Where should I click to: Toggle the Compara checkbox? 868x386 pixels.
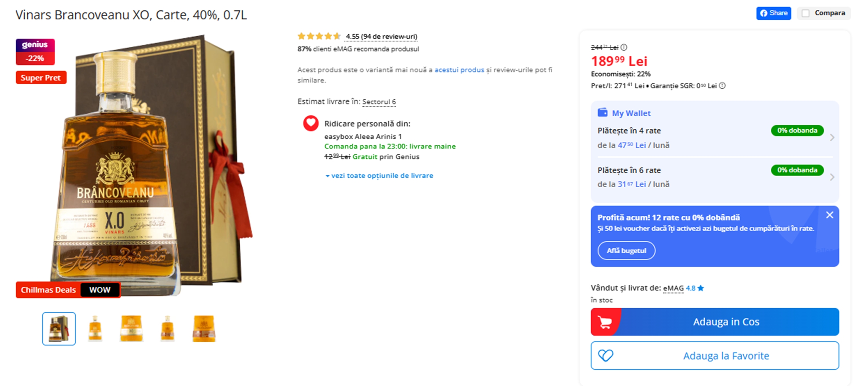(805, 12)
